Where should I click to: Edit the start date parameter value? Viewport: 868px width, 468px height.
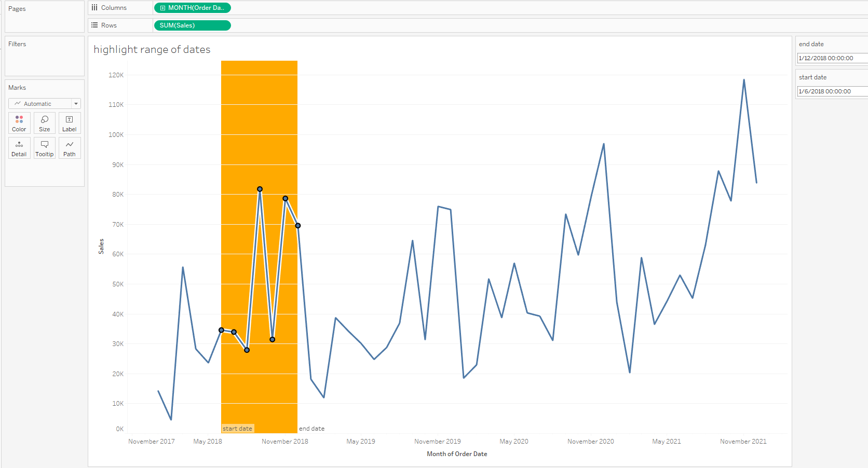click(831, 91)
